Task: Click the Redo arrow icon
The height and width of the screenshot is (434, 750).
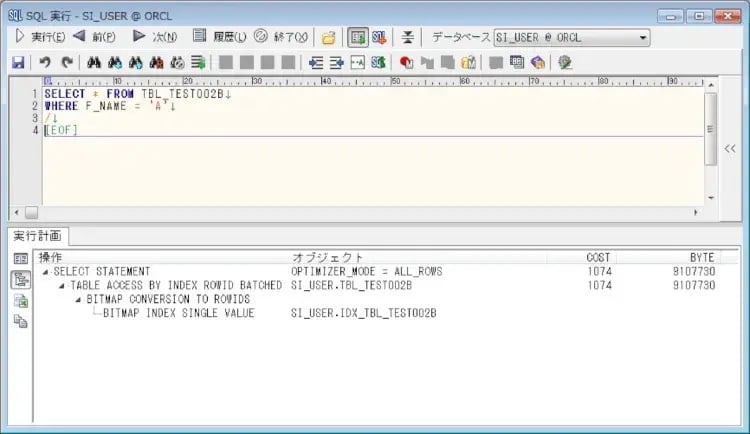Action: (x=67, y=62)
